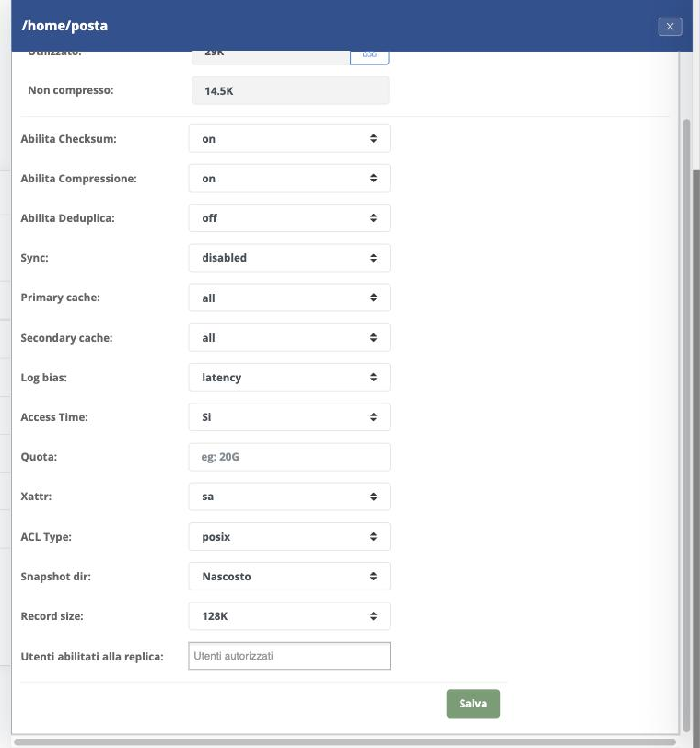Click the Non compresso value field
The height and width of the screenshot is (748, 700).
pos(290,90)
